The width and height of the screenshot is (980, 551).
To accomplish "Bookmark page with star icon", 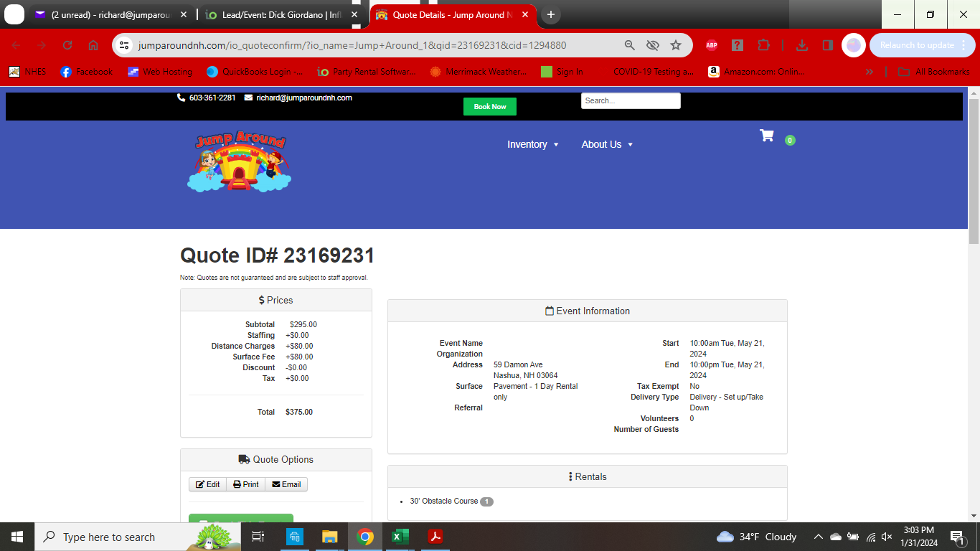I will click(x=675, y=45).
